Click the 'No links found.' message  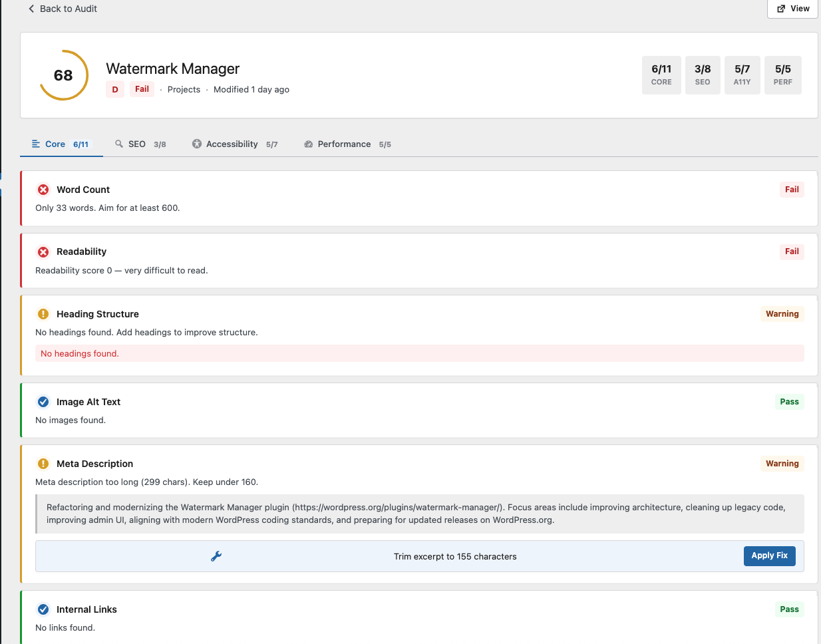65,628
